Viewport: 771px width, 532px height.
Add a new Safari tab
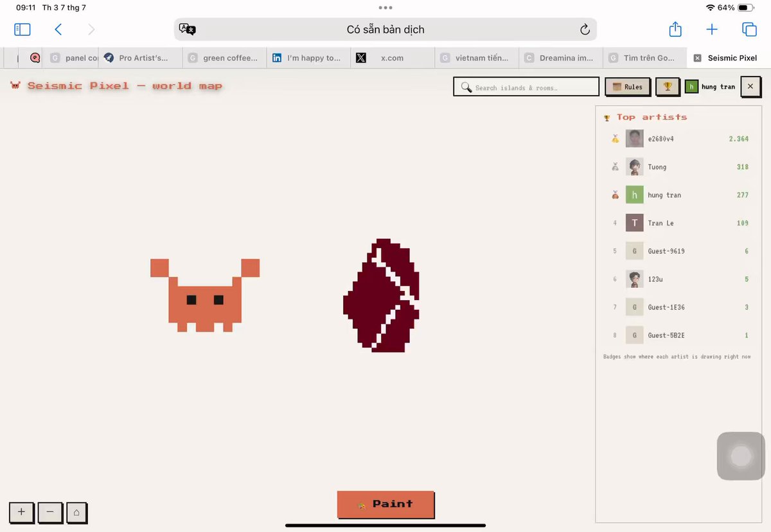coord(712,30)
